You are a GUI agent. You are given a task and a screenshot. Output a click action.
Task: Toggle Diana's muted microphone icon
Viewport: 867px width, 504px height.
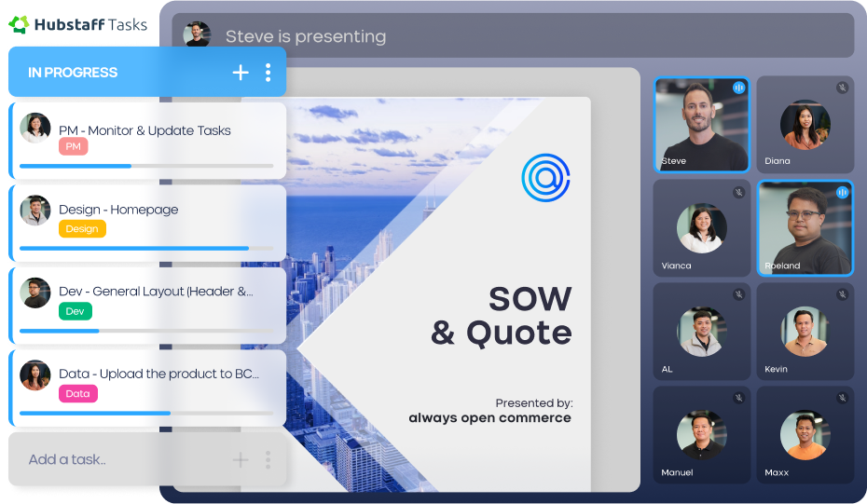(842, 88)
